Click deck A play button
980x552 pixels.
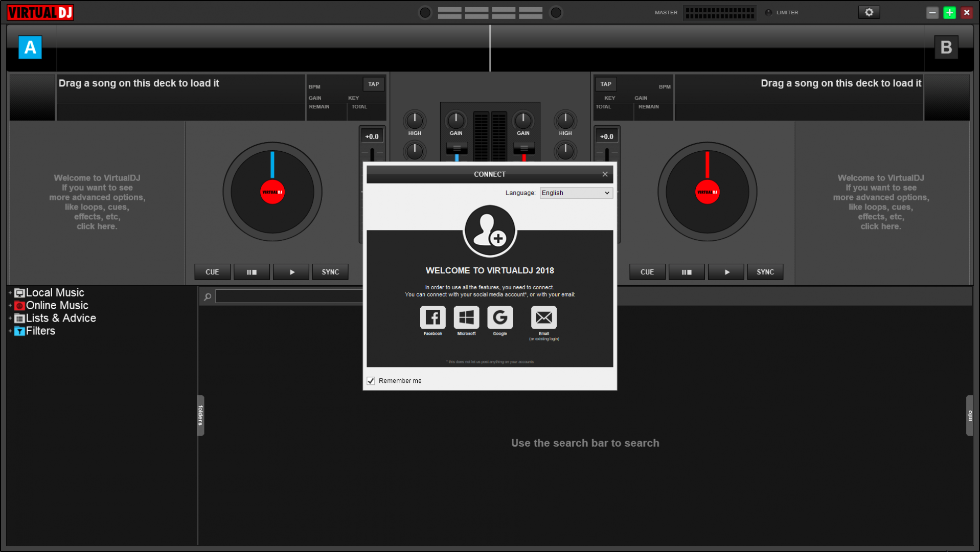click(x=291, y=272)
